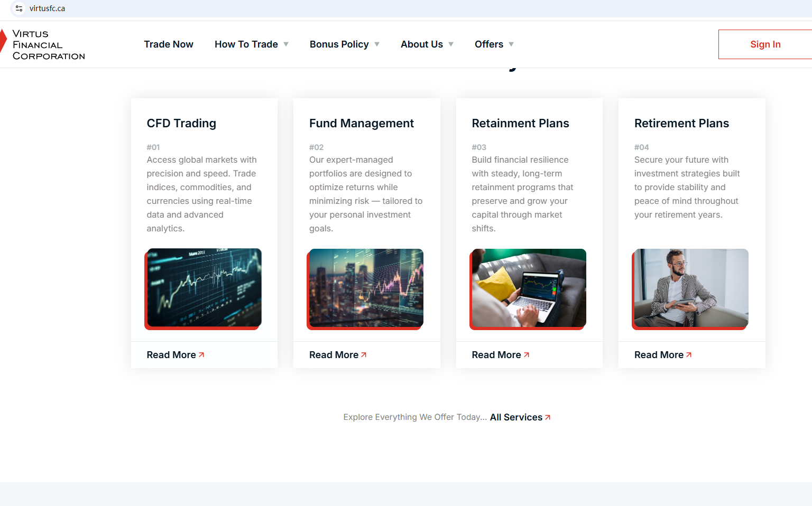This screenshot has width=812, height=506.
Task: Expand the How To Trade dropdown arrow
Action: click(286, 44)
